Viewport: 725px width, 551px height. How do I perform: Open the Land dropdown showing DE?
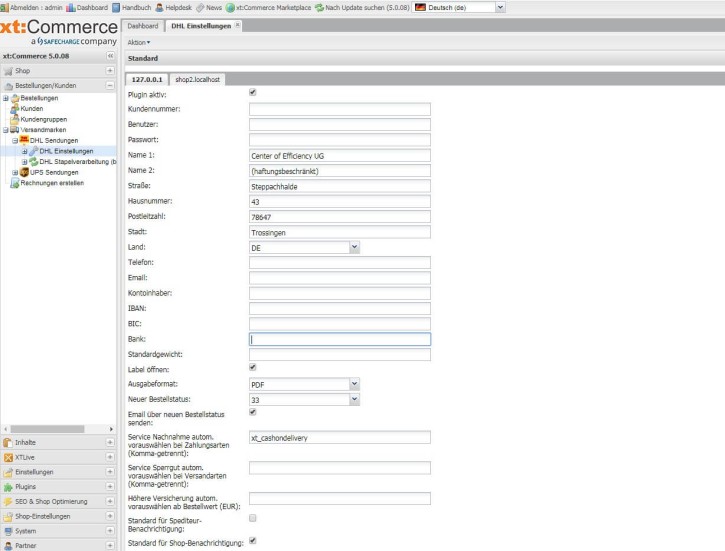pyautogui.click(x=354, y=247)
